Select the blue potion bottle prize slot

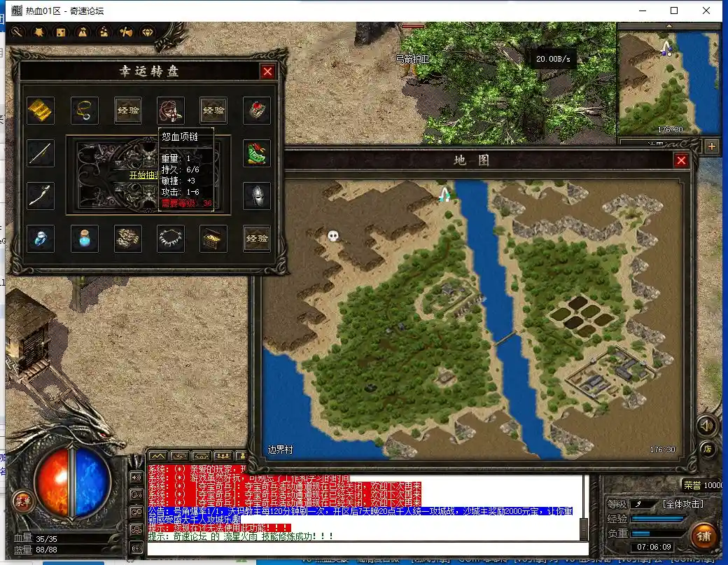[x=85, y=239]
